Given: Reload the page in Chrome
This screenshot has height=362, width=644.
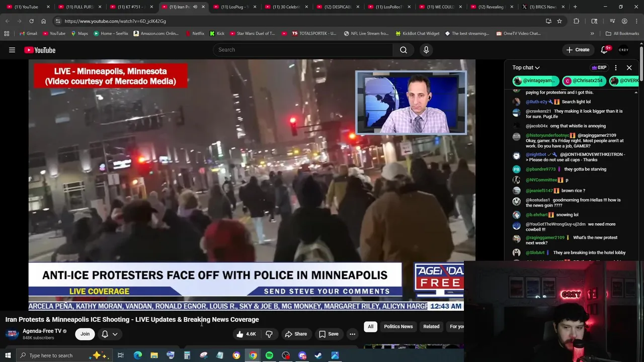Looking at the screenshot, I should tap(31, 21).
